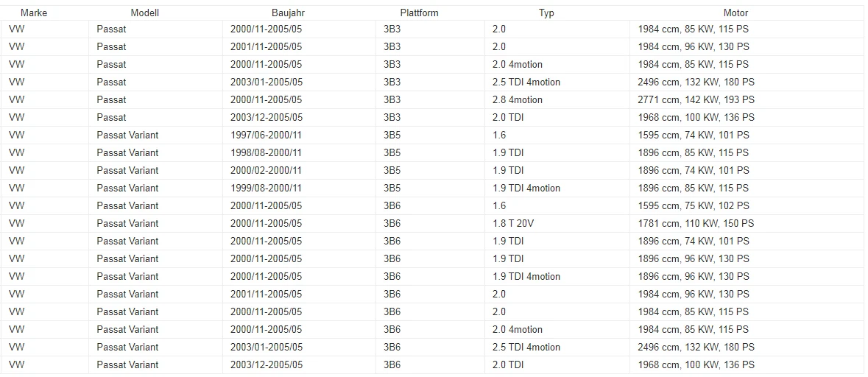Select the 1595 ccm, 75 KW, 102 PS cell
The height and width of the screenshot is (377, 868).
point(747,206)
